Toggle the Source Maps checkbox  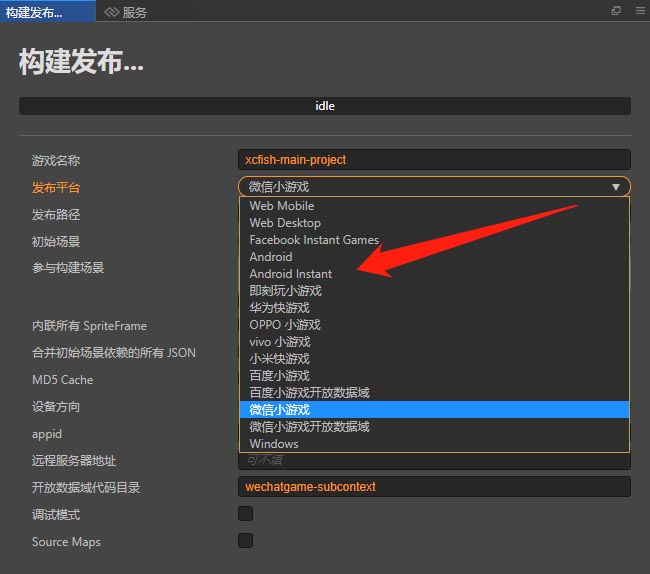tap(245, 541)
